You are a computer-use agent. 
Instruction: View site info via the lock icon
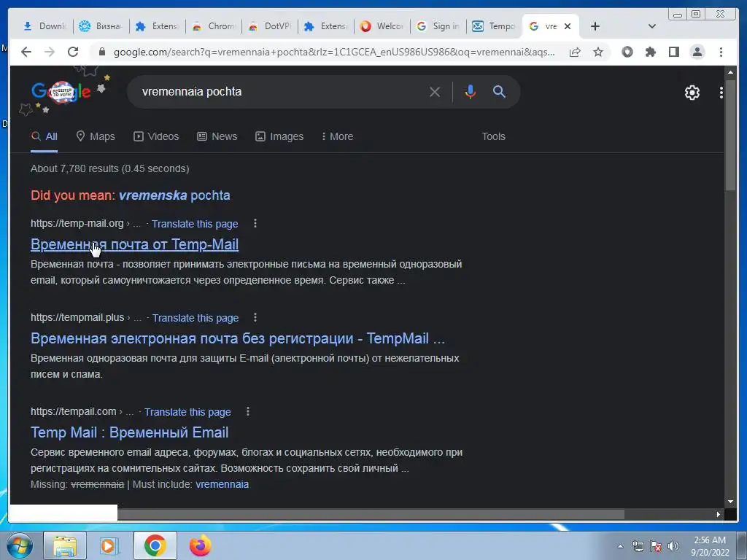[101, 52]
